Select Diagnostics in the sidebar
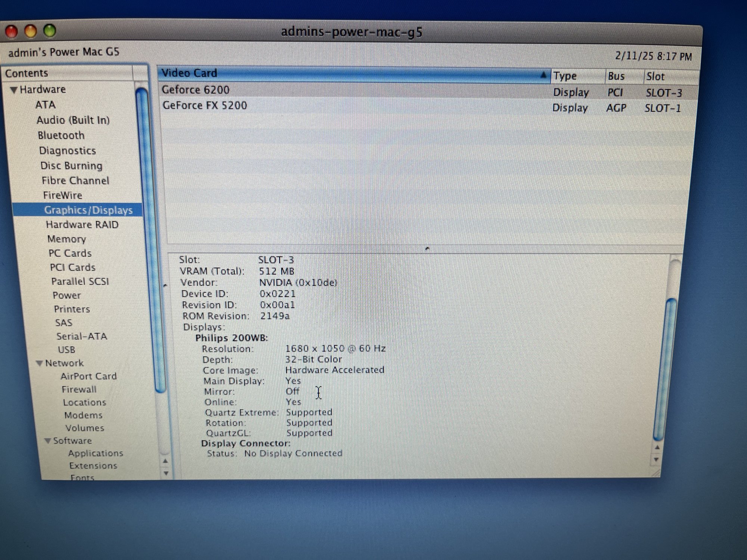The width and height of the screenshot is (747, 560). 68,151
